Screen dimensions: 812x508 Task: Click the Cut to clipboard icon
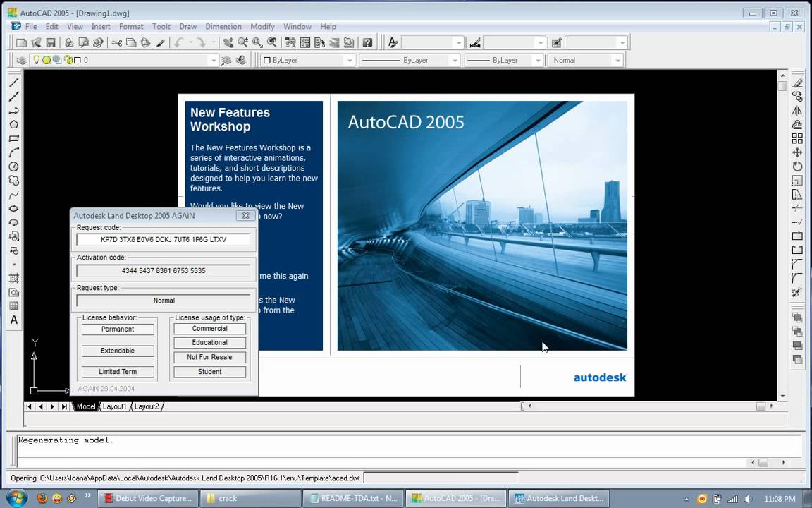pyautogui.click(x=116, y=42)
